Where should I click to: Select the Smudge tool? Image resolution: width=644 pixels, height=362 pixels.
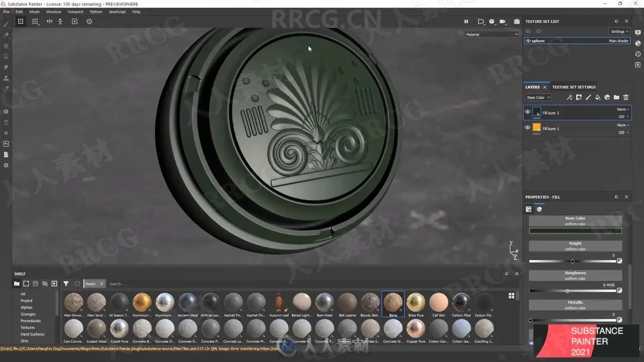click(6, 67)
